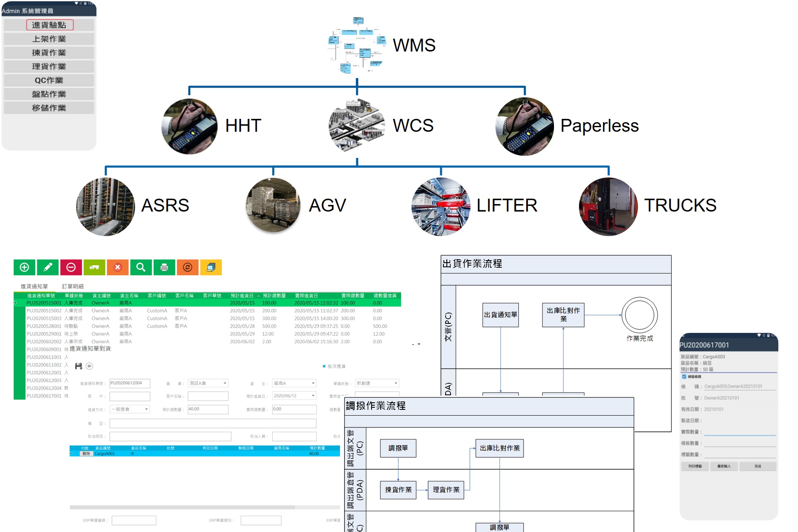
Task: Click the 進貨通知單號 field PU20200612004
Action: click(x=130, y=383)
